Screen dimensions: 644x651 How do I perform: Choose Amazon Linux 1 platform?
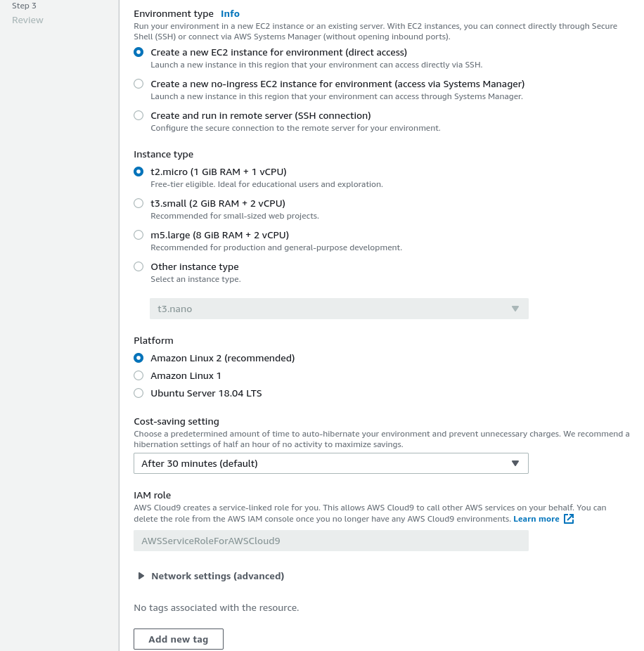tap(139, 375)
